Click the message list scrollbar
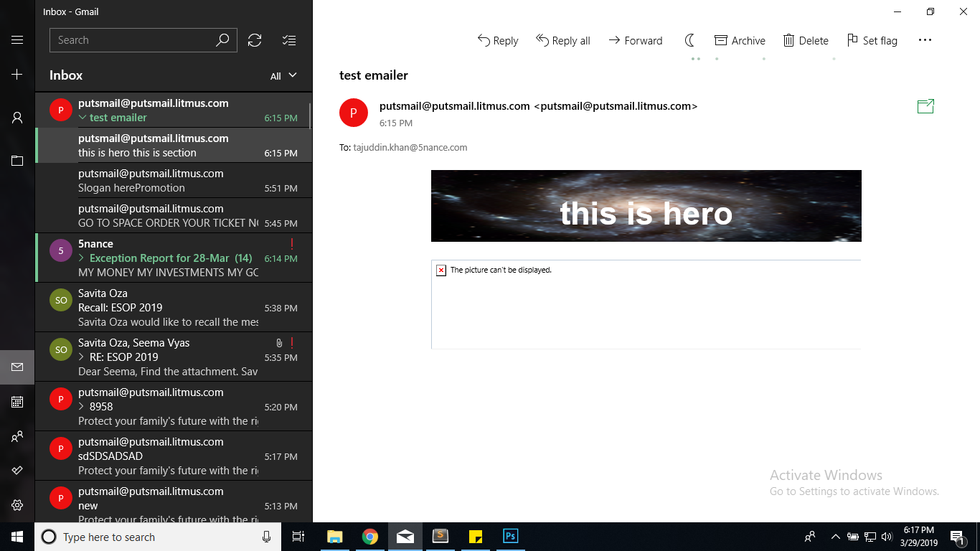The image size is (980, 551). click(x=310, y=115)
